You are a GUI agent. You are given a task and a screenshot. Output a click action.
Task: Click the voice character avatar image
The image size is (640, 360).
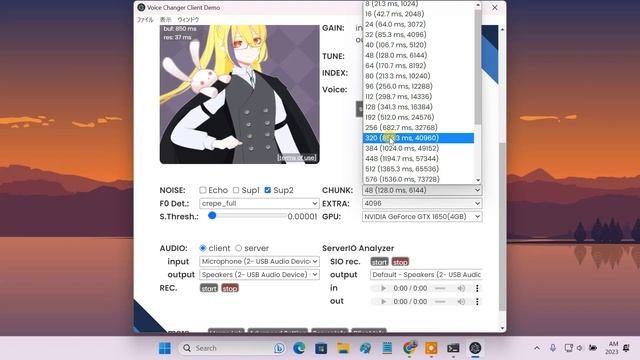click(240, 94)
